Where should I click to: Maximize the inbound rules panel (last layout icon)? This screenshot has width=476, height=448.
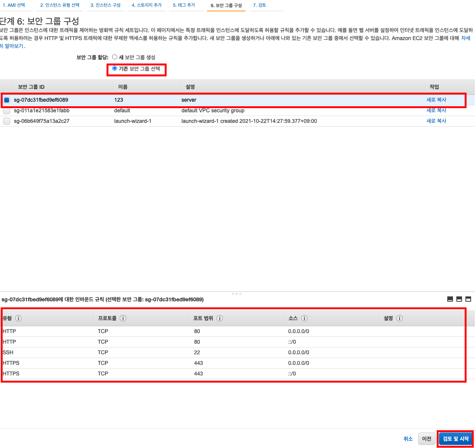coord(468,299)
